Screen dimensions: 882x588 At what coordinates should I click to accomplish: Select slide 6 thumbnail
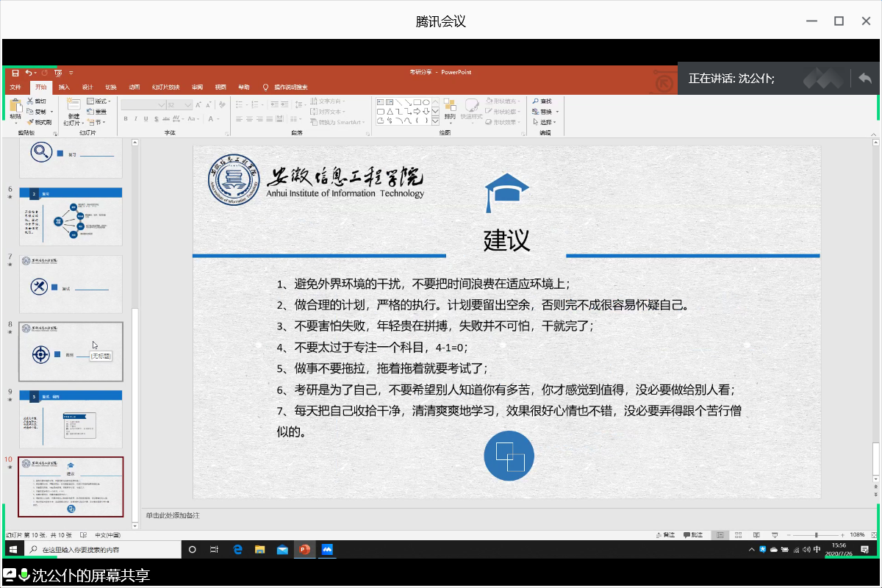[x=71, y=217]
